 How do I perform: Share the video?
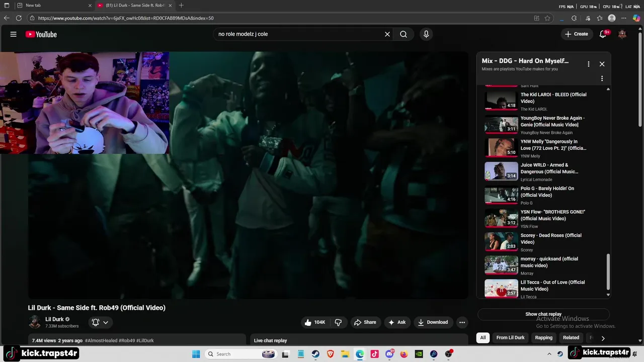[x=365, y=322]
